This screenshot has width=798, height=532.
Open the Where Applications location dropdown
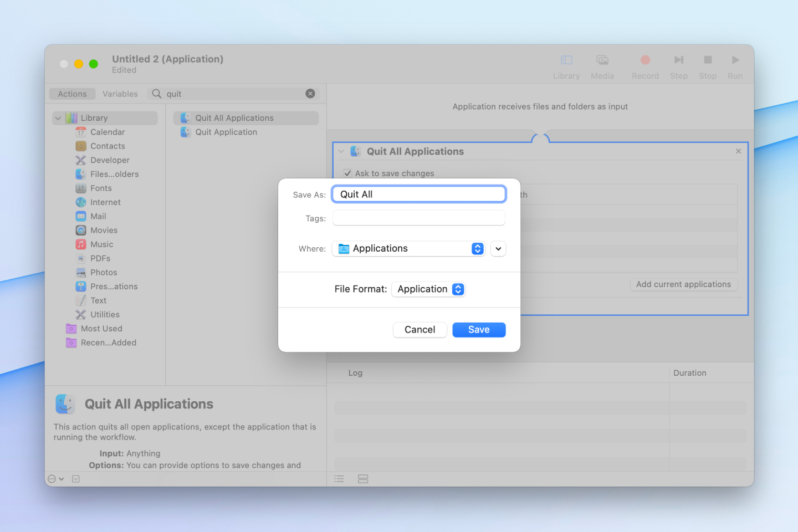coord(408,249)
